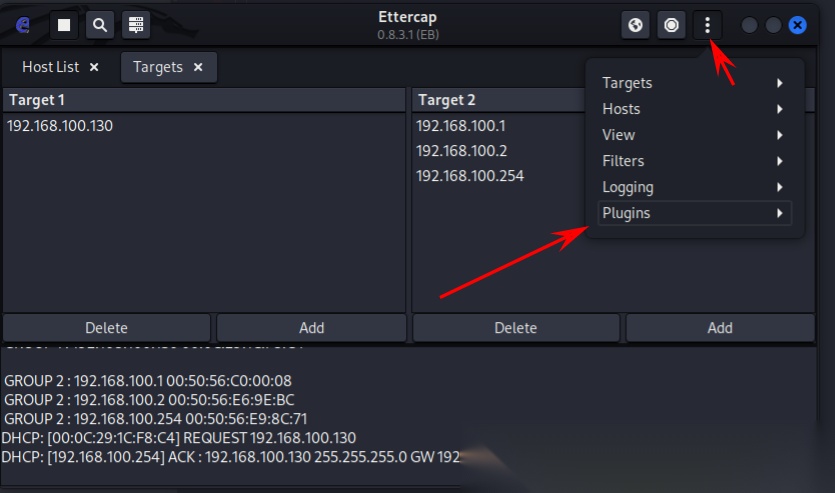Open the hosts list toolbar icon
The width and height of the screenshot is (835, 493).
point(136,25)
